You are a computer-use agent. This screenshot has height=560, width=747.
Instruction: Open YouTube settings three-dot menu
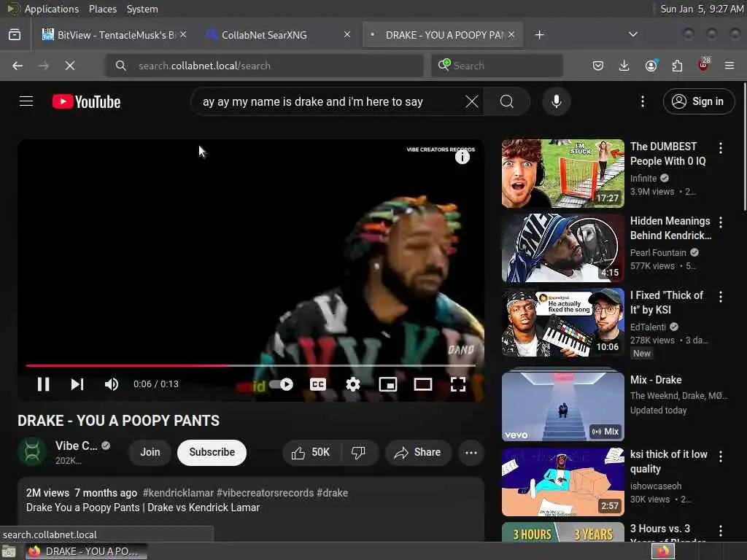(x=643, y=101)
